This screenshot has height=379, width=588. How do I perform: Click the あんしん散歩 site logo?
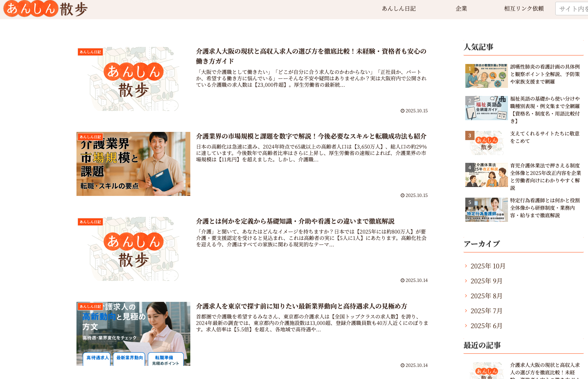(46, 9)
